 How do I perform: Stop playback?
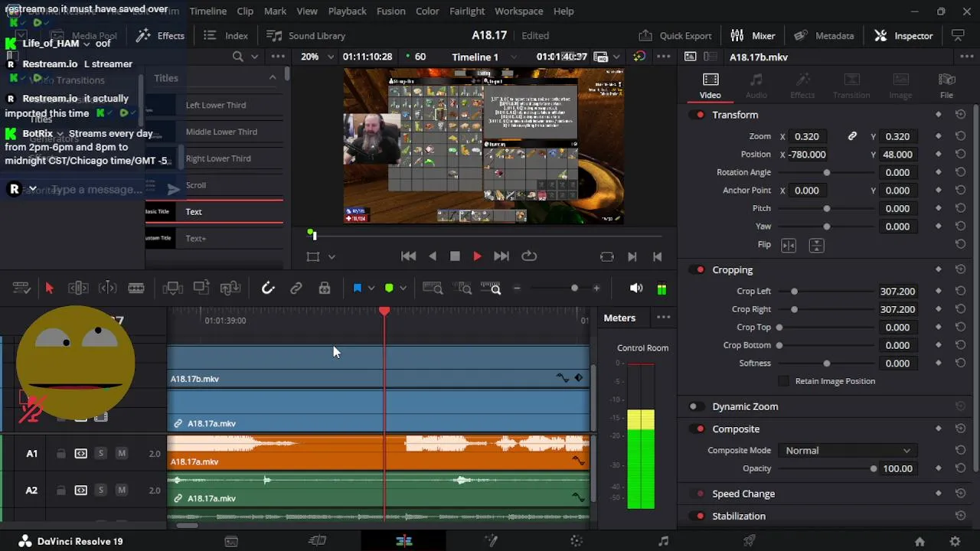455,256
